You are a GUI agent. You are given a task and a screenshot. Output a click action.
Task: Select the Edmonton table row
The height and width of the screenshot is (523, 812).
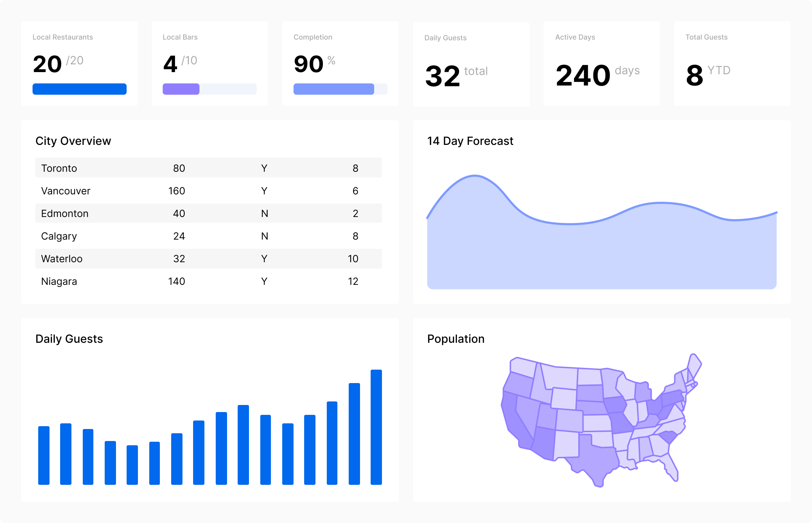point(209,213)
